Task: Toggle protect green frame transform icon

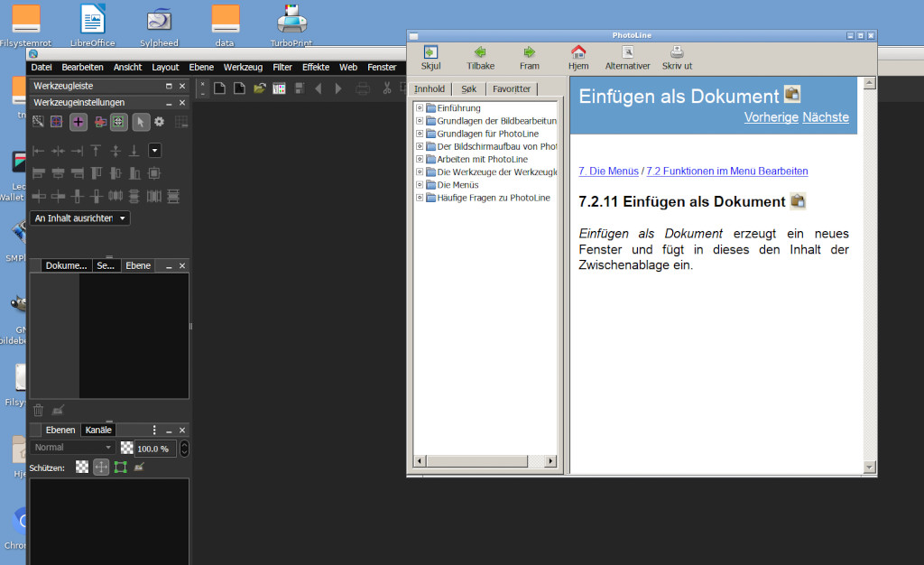Action: [120, 468]
